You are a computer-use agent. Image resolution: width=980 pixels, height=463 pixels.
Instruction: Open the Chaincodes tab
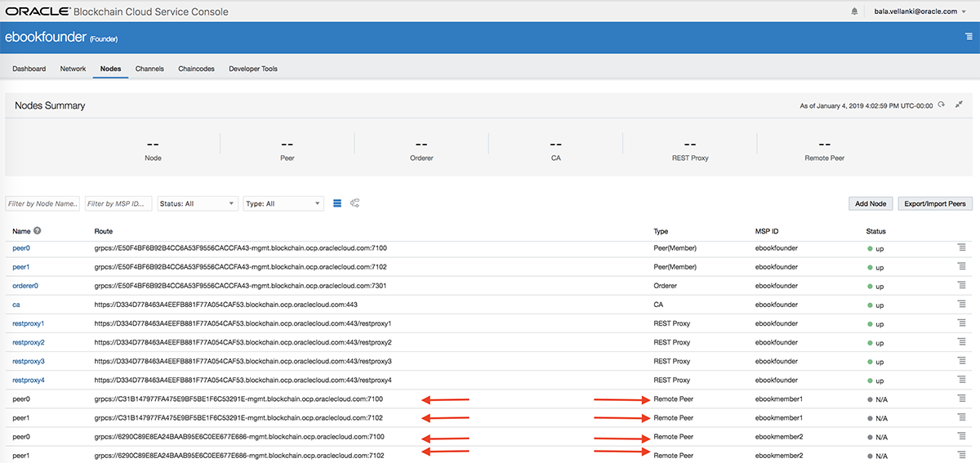point(196,69)
